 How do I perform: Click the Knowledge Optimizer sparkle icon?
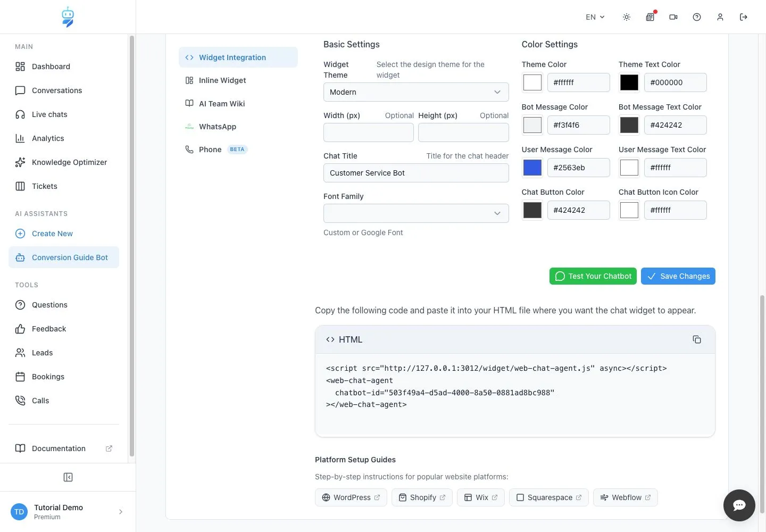coord(20,162)
